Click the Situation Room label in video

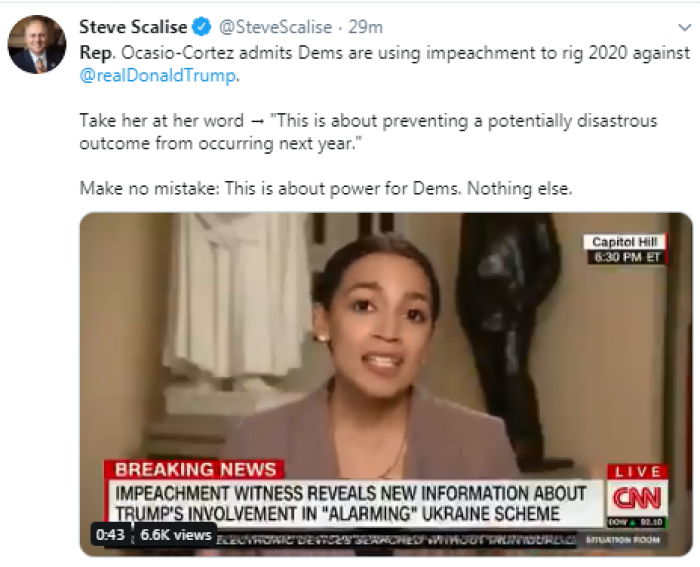623,540
